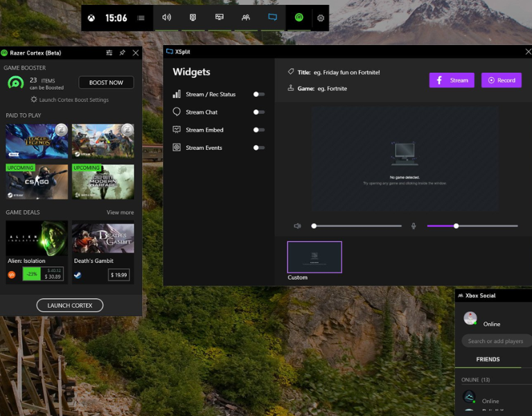Open Xbox Social widget on Game Bar
This screenshot has width=532, height=416.
(246, 17)
